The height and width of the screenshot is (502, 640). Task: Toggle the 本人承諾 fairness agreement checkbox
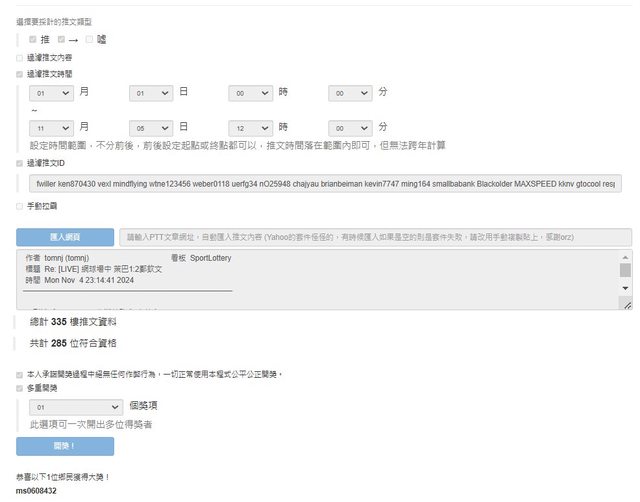(19, 374)
